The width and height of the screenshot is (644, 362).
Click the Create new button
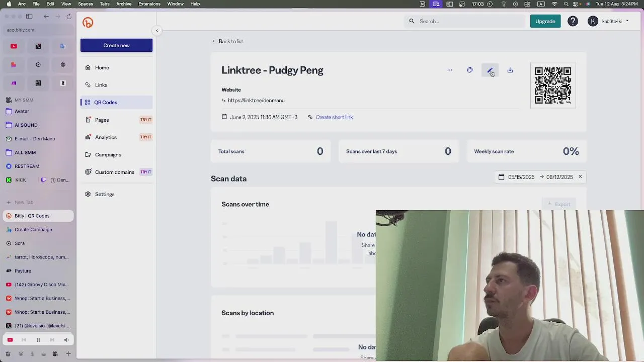116,45
